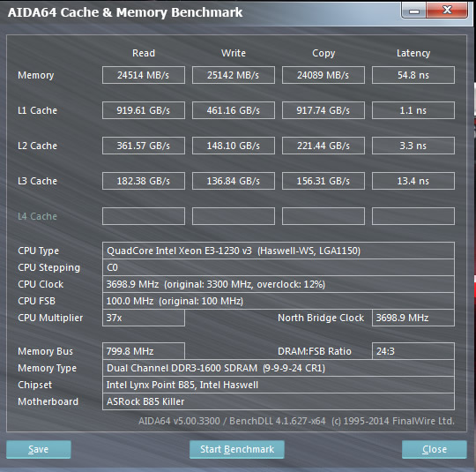Select Memory Write value 25142 MB/s
The width and height of the screenshot is (476, 472).
click(234, 75)
